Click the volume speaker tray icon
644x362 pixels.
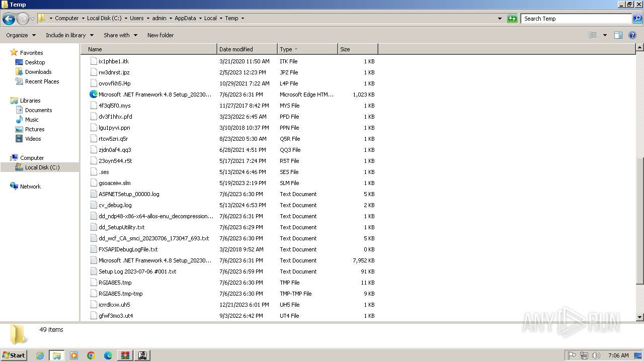pos(596,355)
